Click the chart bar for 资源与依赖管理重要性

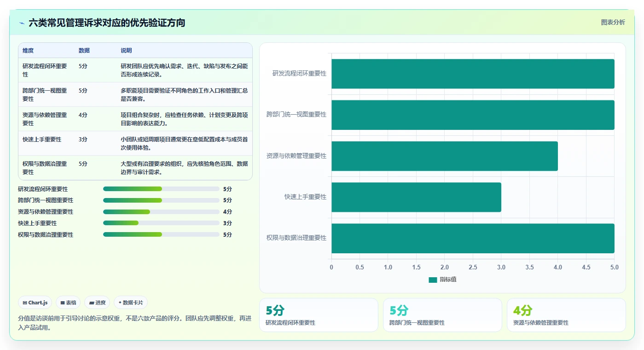click(445, 156)
